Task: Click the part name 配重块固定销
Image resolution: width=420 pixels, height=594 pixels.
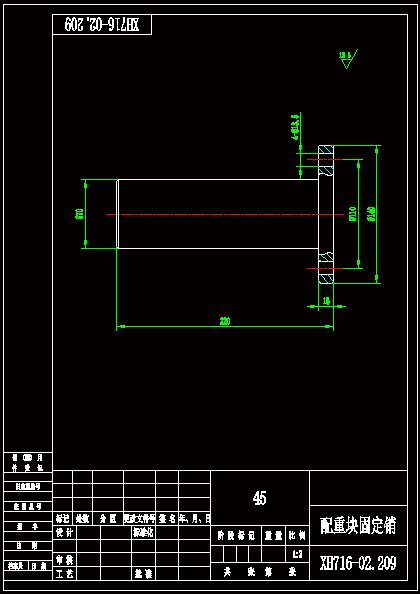Action: pyautogui.click(x=358, y=526)
